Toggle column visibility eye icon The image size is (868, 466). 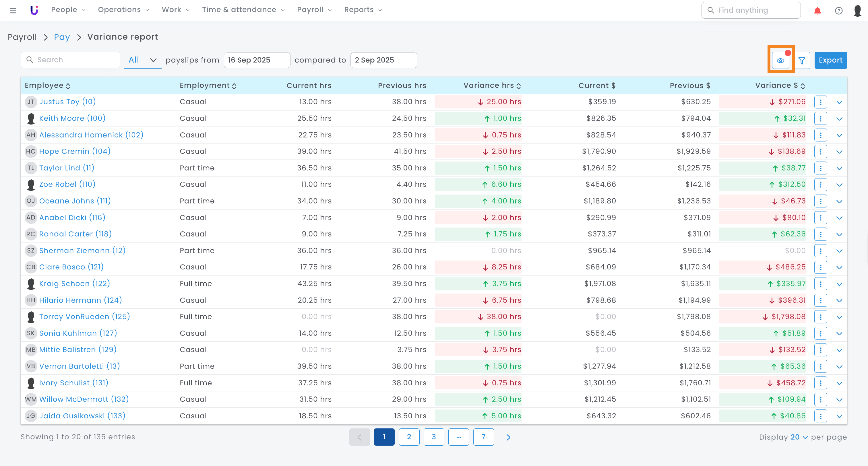pos(780,60)
